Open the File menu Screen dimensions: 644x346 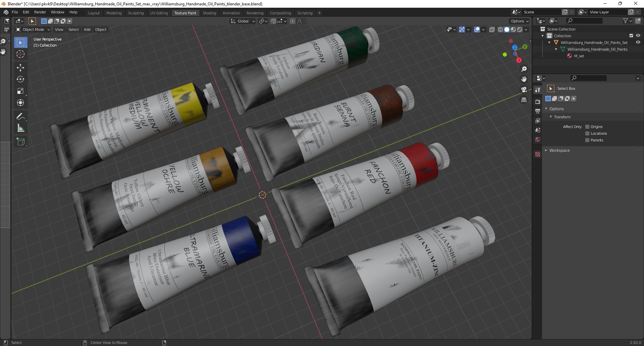[x=15, y=12]
